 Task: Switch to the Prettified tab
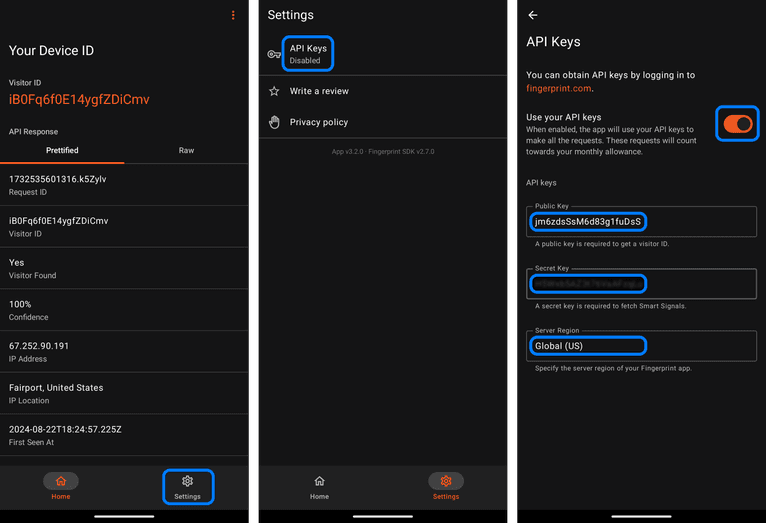62,151
